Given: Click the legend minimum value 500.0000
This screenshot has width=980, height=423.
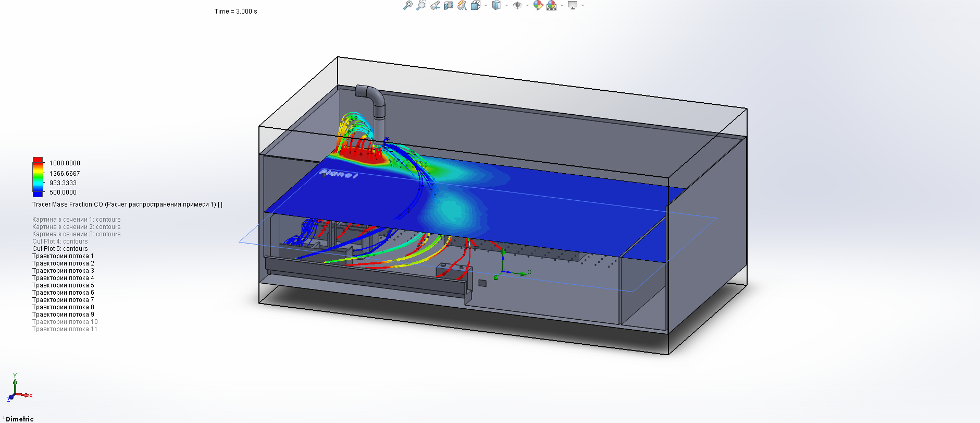Looking at the screenshot, I should click(x=63, y=192).
